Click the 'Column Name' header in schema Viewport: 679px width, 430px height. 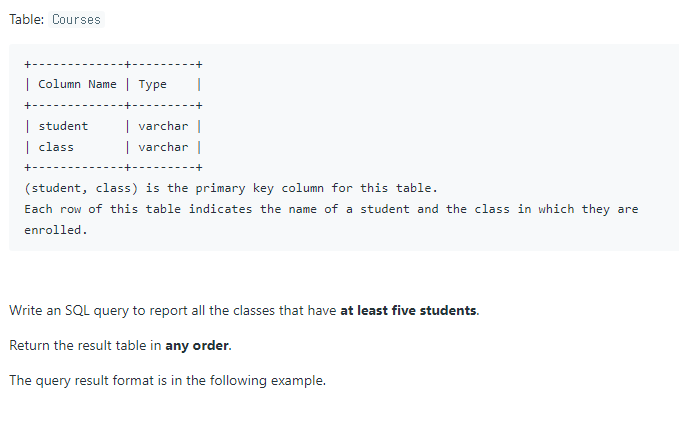click(x=77, y=84)
